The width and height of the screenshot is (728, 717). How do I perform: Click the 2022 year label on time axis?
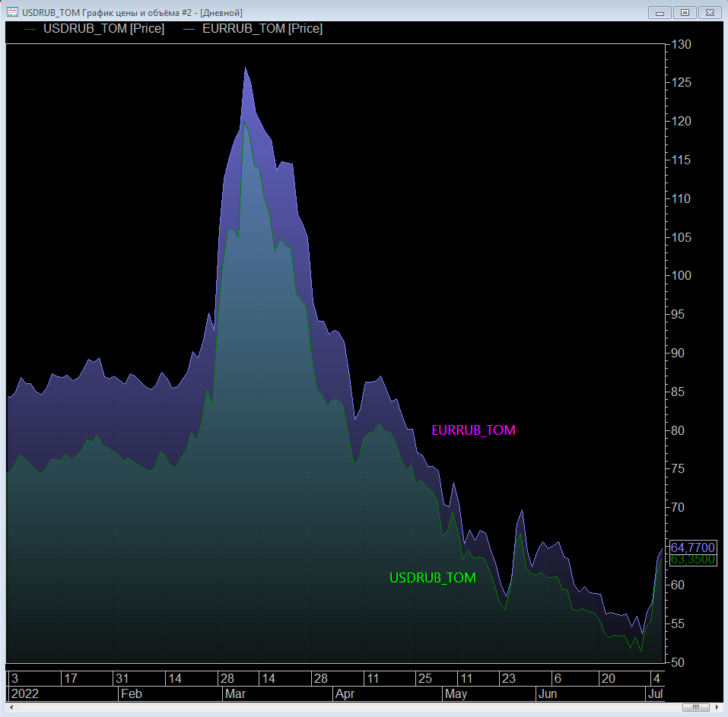click(24, 693)
